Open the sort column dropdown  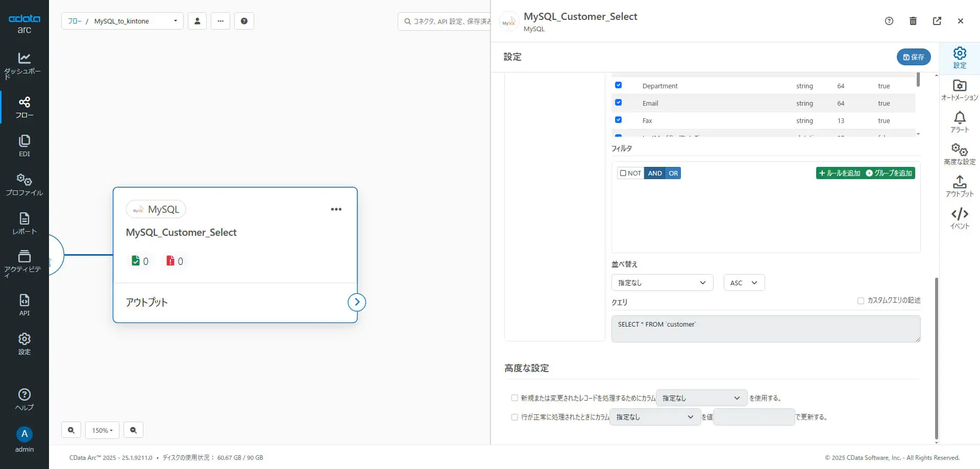[x=662, y=283]
